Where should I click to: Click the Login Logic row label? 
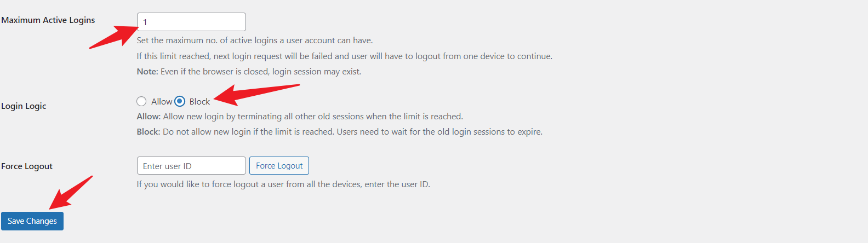pos(24,106)
